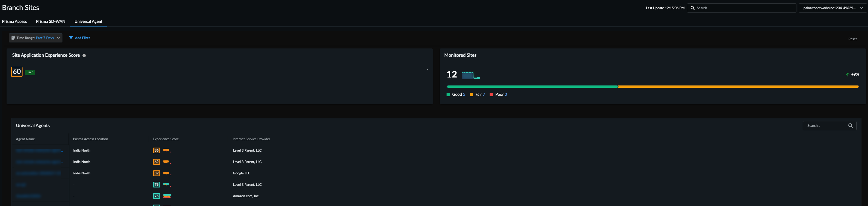Viewport: 868px width, 206px height.
Task: Click the Universal Agents table title
Action: 33,126
